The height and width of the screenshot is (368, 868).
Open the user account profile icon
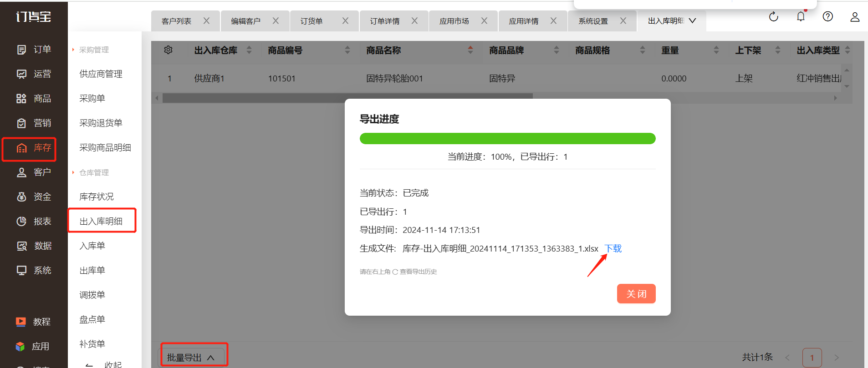854,17
